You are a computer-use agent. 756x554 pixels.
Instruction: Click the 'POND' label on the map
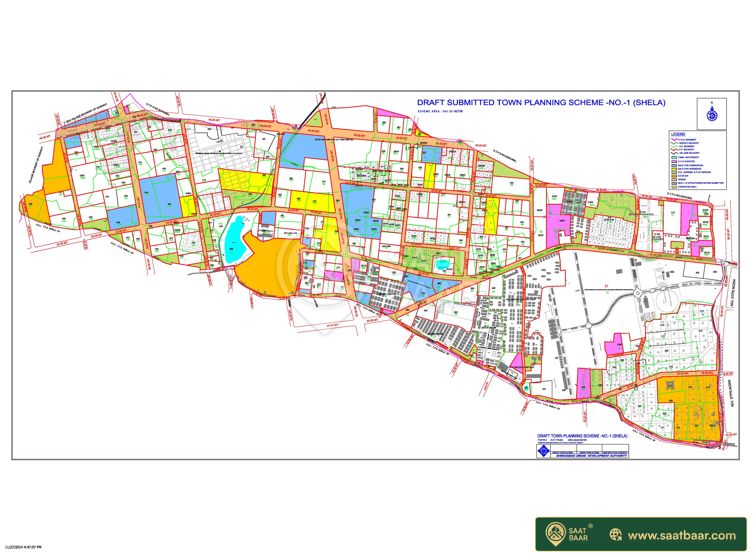[x=450, y=269]
